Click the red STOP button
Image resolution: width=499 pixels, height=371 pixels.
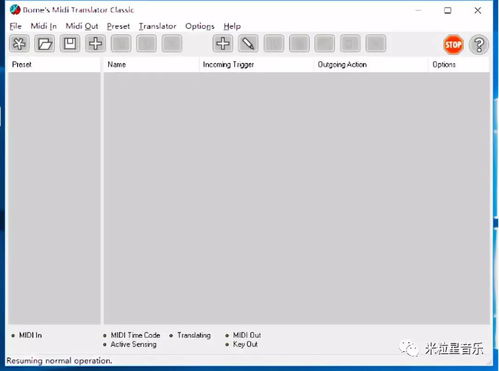453,44
